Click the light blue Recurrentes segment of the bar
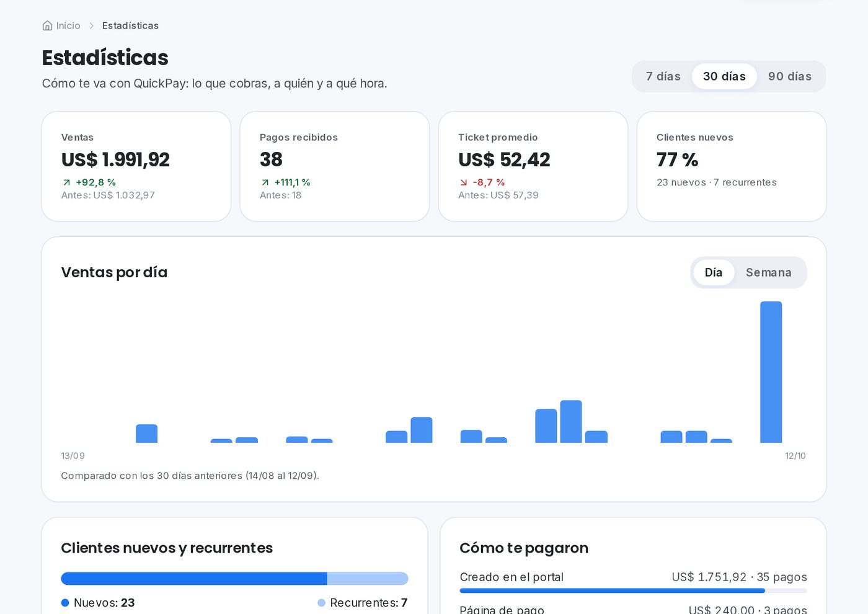The width and height of the screenshot is (868, 614). click(x=368, y=579)
